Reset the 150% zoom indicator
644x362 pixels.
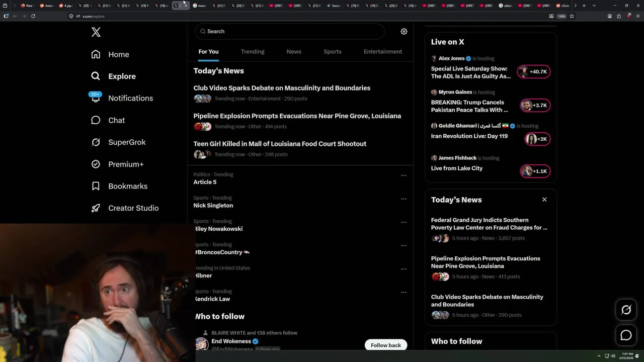pos(561,16)
